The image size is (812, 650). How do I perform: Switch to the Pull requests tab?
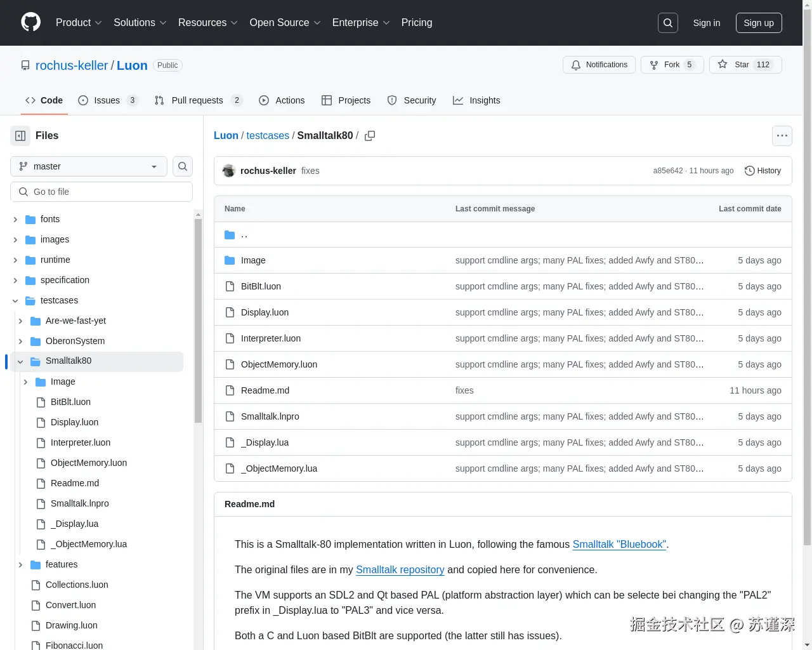tap(197, 100)
